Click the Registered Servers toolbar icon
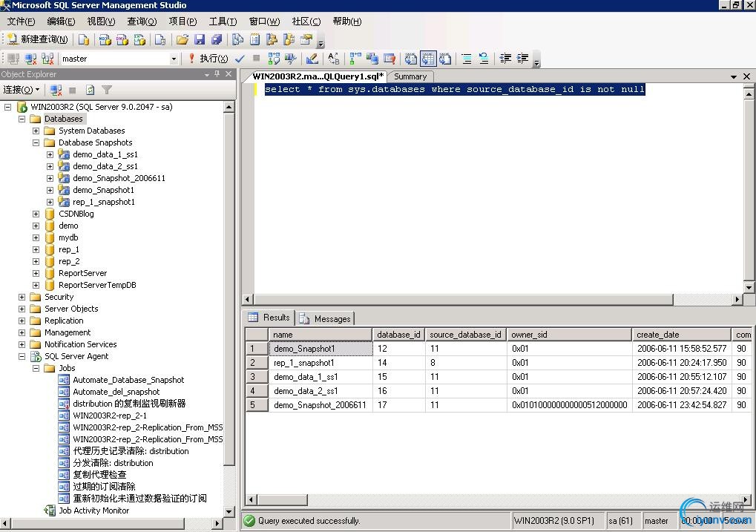The width and height of the screenshot is (756, 532). [237, 39]
